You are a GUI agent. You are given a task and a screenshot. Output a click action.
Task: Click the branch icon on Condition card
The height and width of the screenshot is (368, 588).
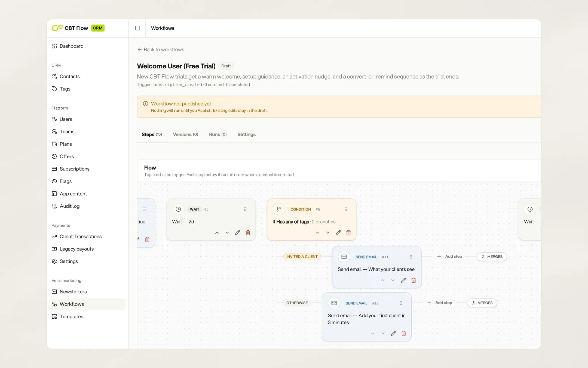pyautogui.click(x=279, y=209)
